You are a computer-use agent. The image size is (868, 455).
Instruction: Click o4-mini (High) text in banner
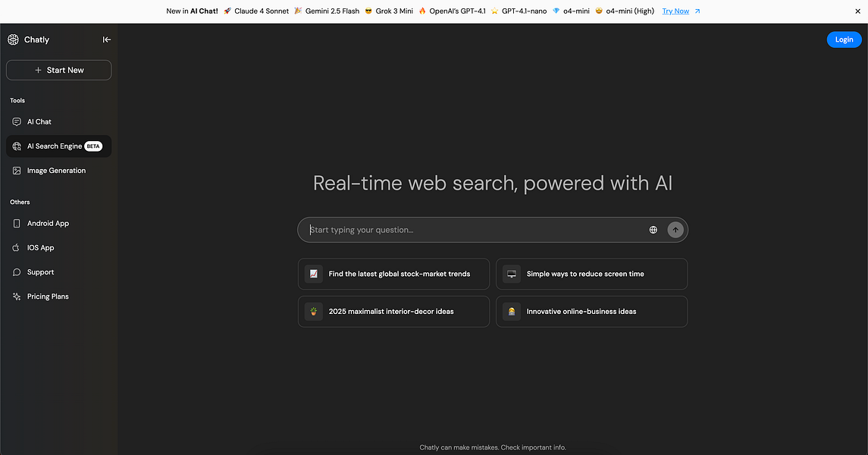pyautogui.click(x=630, y=11)
